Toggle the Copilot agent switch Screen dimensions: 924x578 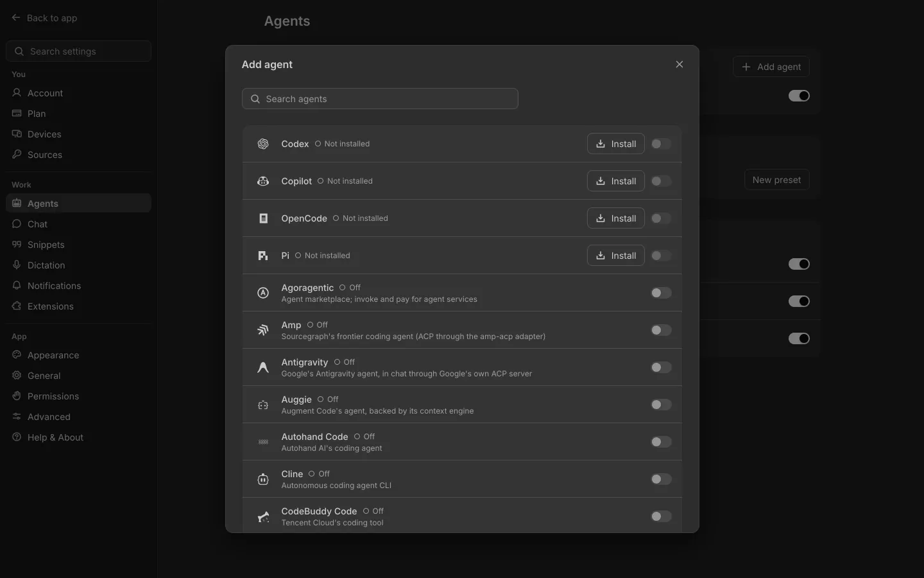click(x=661, y=181)
